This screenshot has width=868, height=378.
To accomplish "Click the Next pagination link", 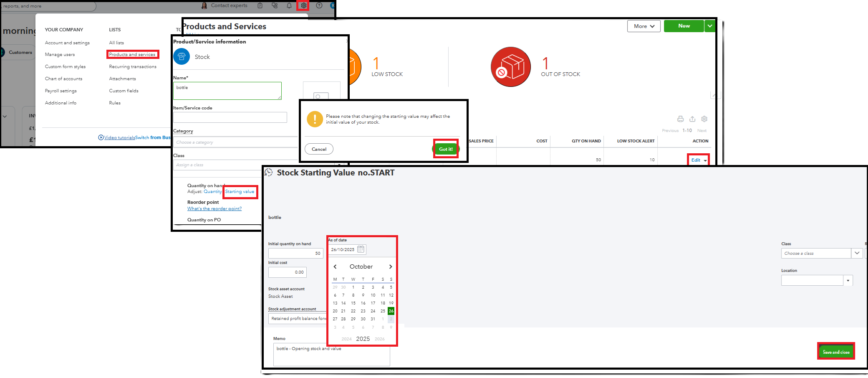I will pos(702,131).
